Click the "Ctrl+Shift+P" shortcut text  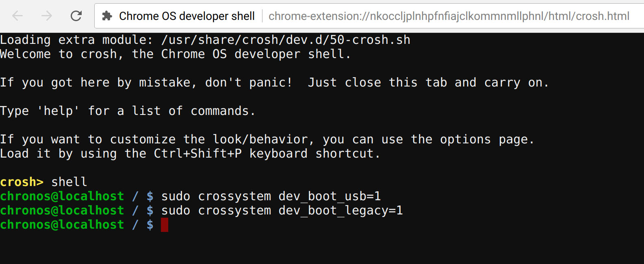(197, 154)
